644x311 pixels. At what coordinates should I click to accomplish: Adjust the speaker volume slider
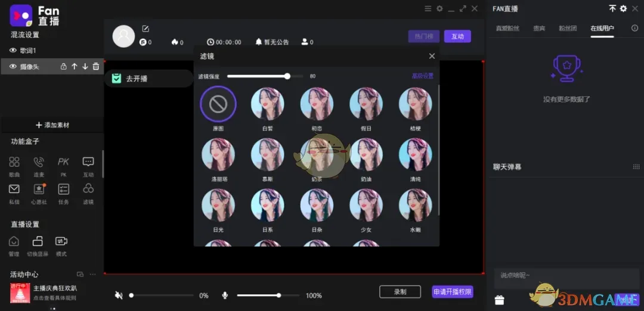[162, 296]
